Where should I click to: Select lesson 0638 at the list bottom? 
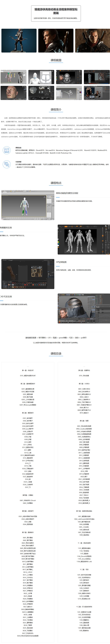[28, 636]
